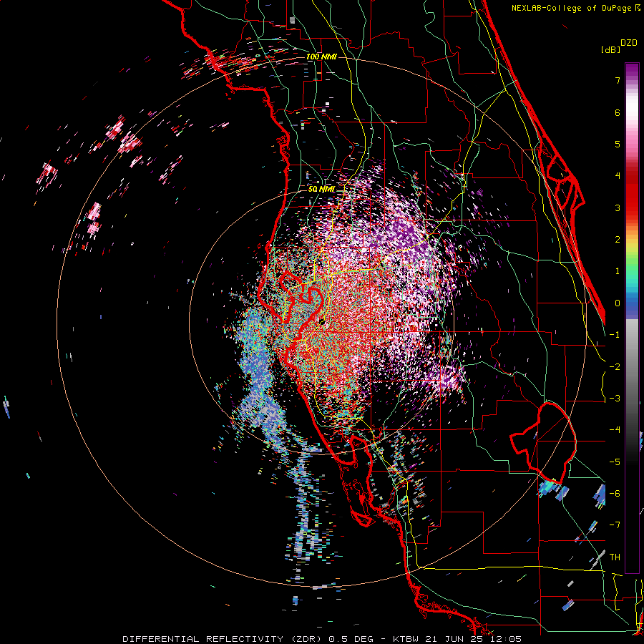Click the Differential Reflectivity caption at bottom
This screenshot has width=644, height=644.
[322, 639]
